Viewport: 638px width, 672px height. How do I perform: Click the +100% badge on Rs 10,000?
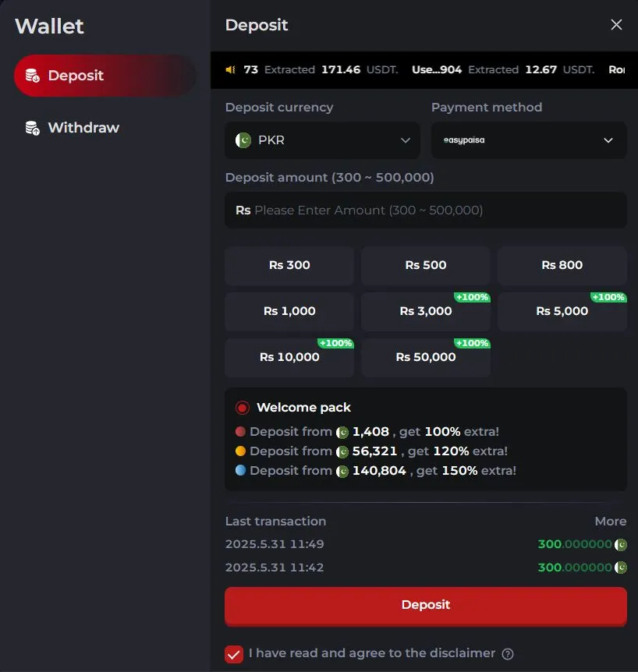point(335,343)
